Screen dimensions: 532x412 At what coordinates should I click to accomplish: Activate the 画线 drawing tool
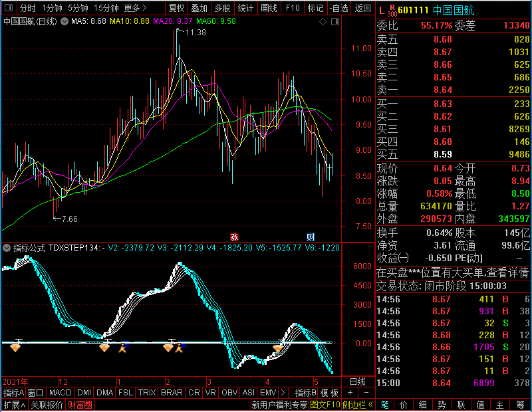point(269,8)
